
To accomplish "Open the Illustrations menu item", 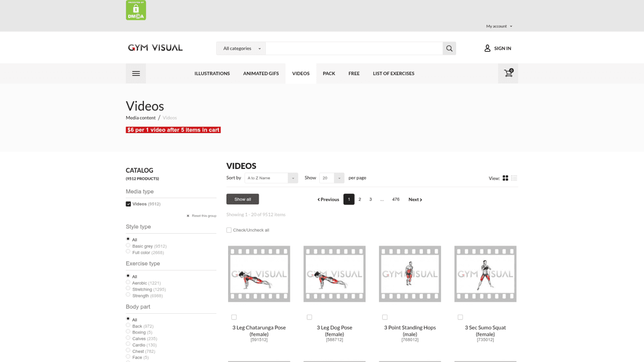I will [x=212, y=73].
